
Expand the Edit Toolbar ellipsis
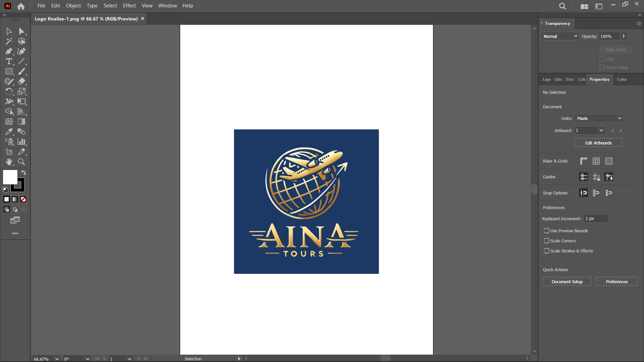click(15, 233)
